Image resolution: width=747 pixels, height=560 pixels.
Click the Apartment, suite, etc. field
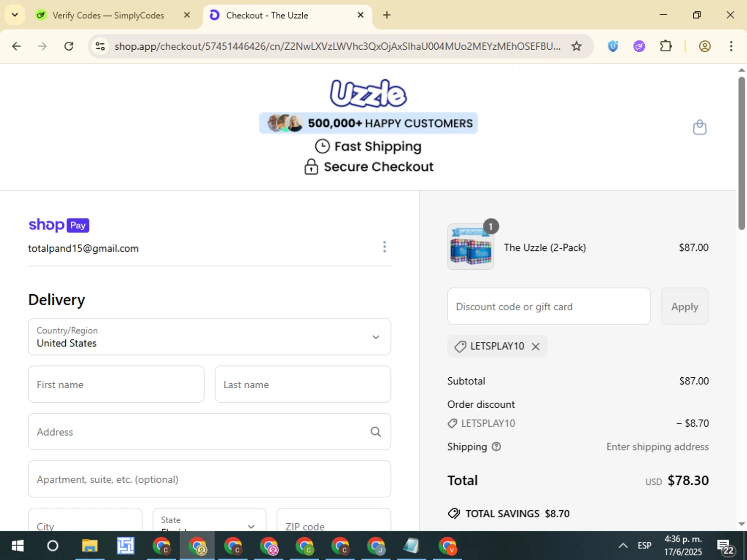(x=210, y=479)
